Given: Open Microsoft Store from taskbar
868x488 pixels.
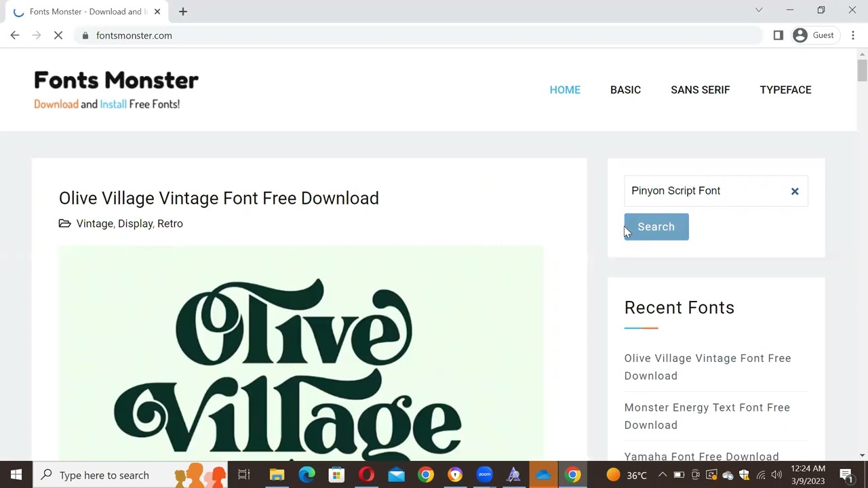Looking at the screenshot, I should pyautogui.click(x=336, y=474).
